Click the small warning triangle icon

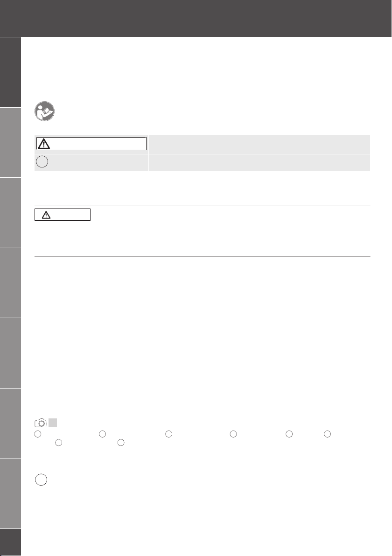pyautogui.click(x=46, y=215)
